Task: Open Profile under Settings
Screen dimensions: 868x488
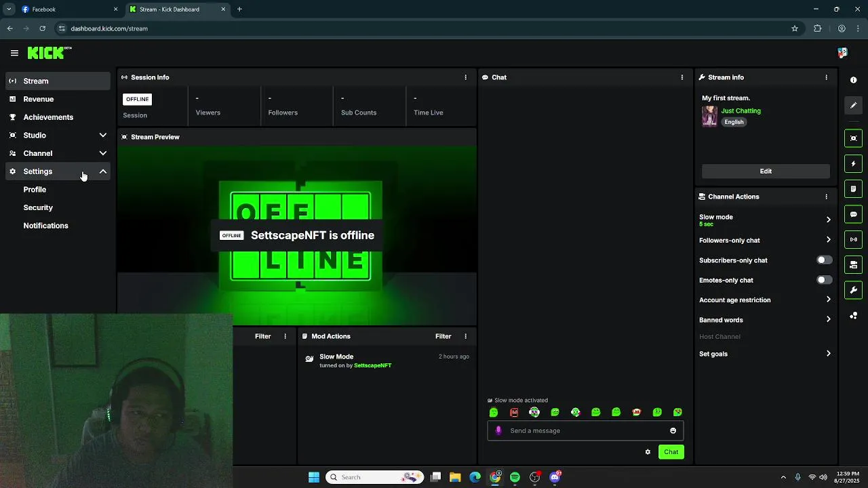Action: (x=35, y=190)
